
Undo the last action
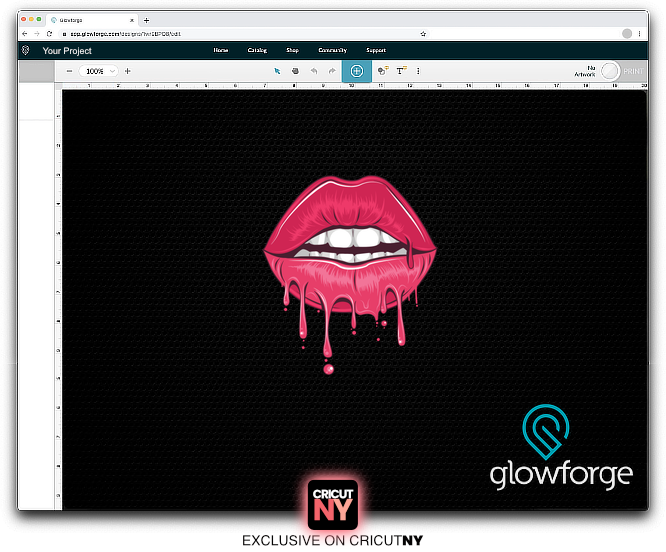pyautogui.click(x=314, y=71)
